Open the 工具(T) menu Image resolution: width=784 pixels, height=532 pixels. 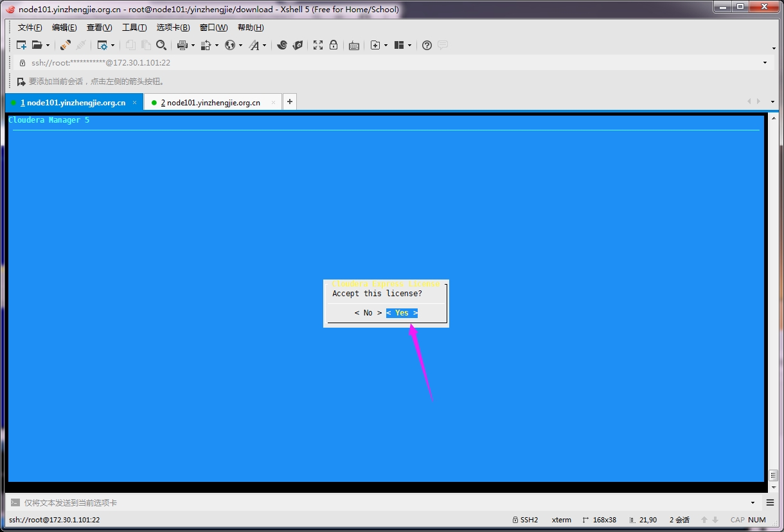pos(134,28)
